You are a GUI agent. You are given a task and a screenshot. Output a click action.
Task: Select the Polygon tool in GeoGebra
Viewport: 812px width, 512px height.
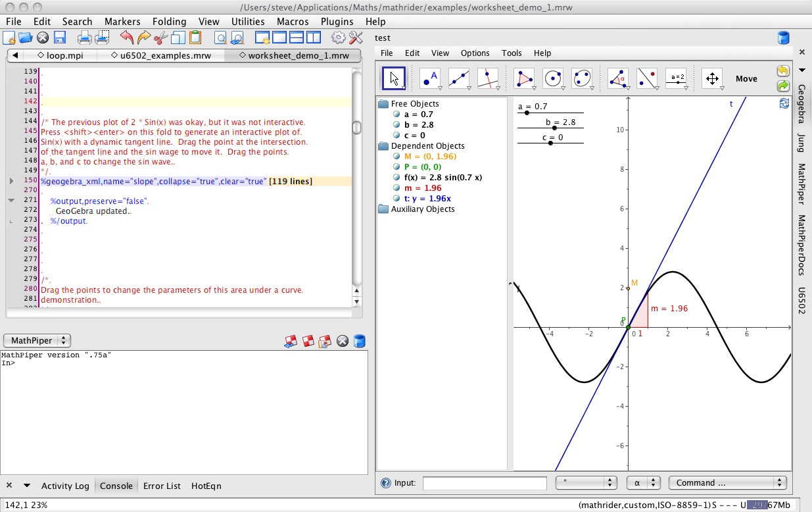click(524, 78)
